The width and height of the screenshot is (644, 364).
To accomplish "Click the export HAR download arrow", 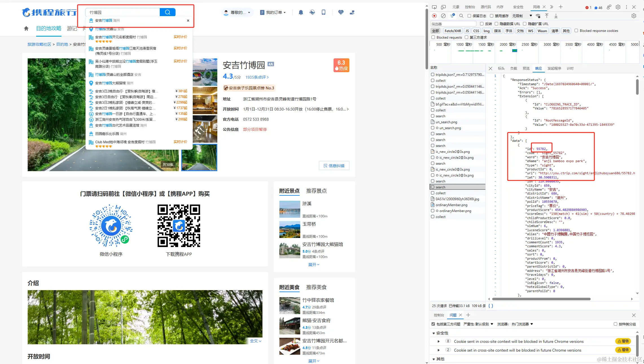I will point(556,16).
